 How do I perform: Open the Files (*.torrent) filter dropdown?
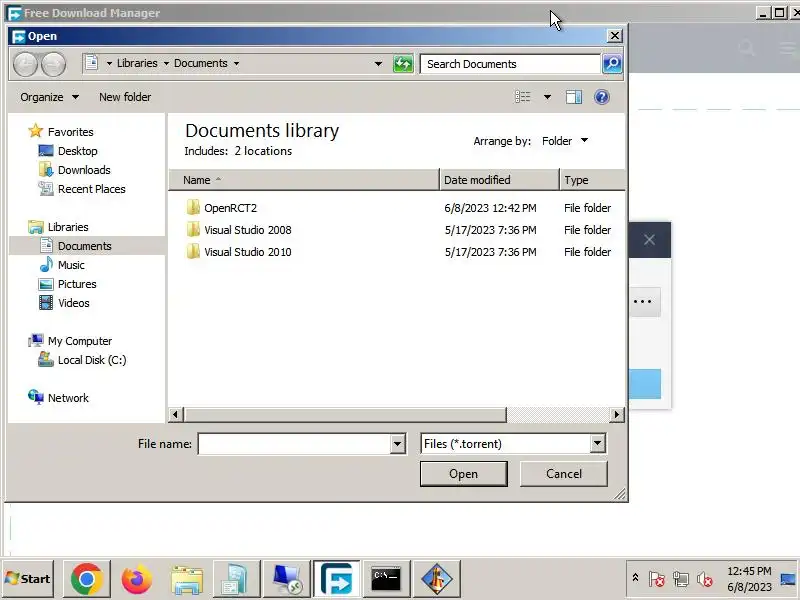pos(597,444)
